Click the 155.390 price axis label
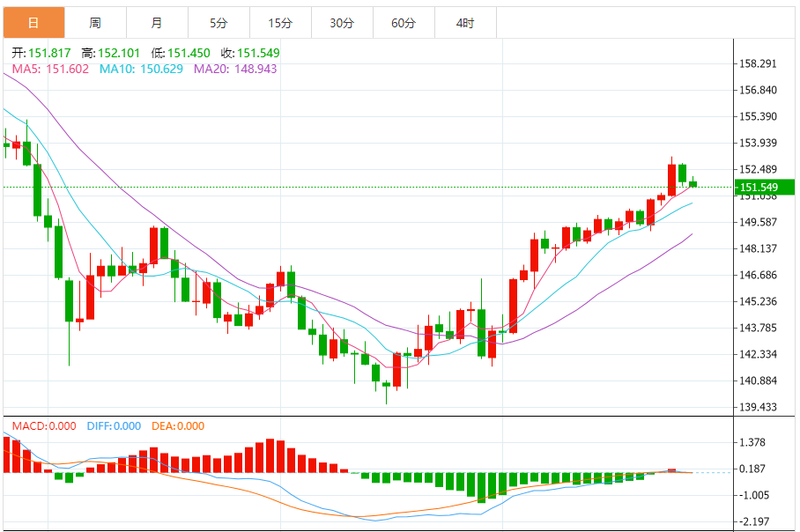The height and width of the screenshot is (532, 800). tap(759, 117)
